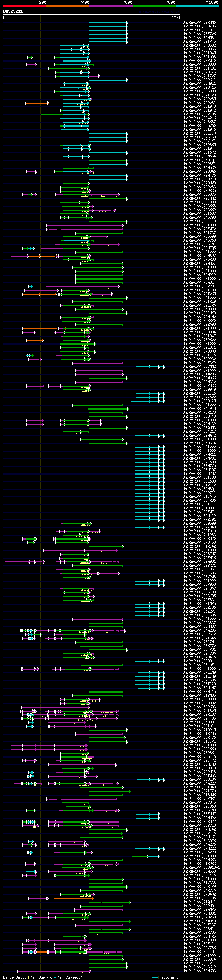The image size is (222, 980).
Task: Click alignment label UniRef100_A4F9I8
Action: [199, 409]
